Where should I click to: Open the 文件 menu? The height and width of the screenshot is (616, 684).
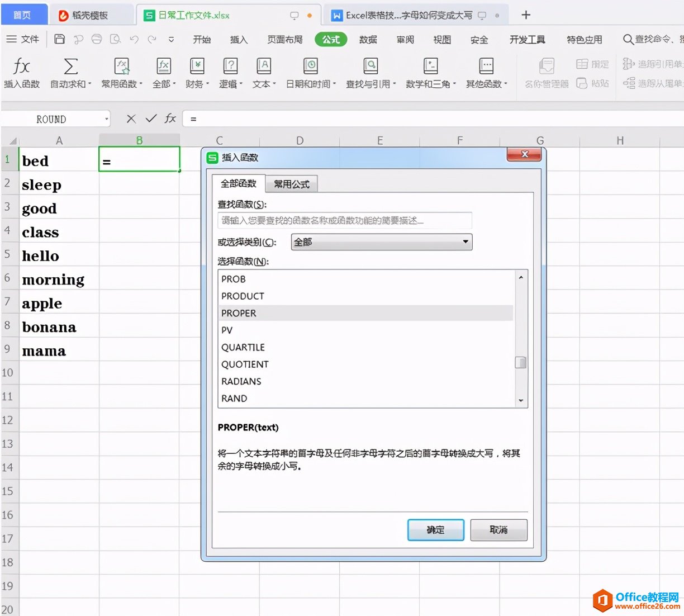23,39
